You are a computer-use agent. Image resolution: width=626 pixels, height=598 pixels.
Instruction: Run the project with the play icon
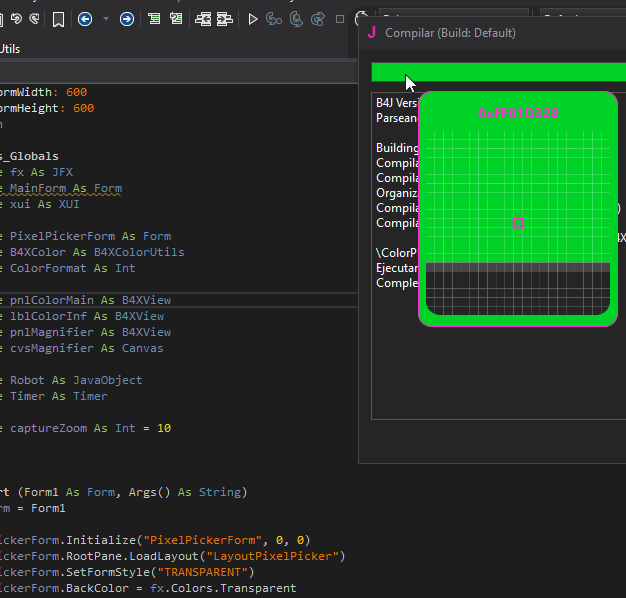(x=253, y=19)
